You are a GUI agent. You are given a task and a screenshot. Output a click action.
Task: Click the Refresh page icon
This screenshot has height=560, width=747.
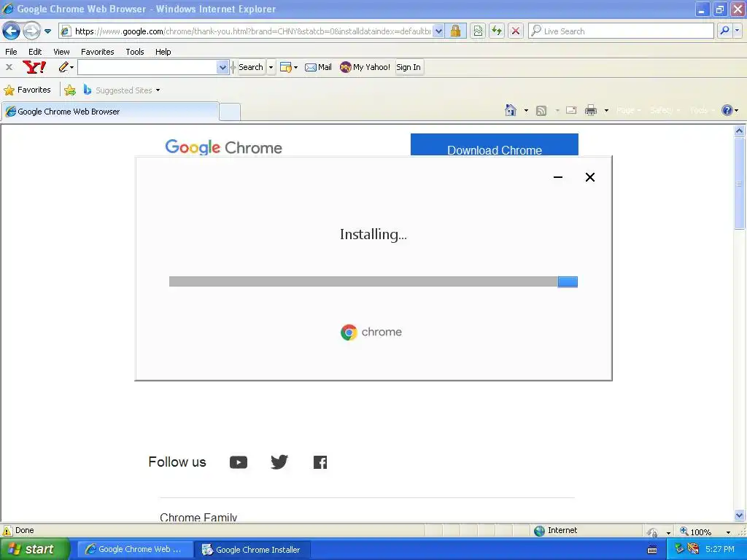pos(497,31)
